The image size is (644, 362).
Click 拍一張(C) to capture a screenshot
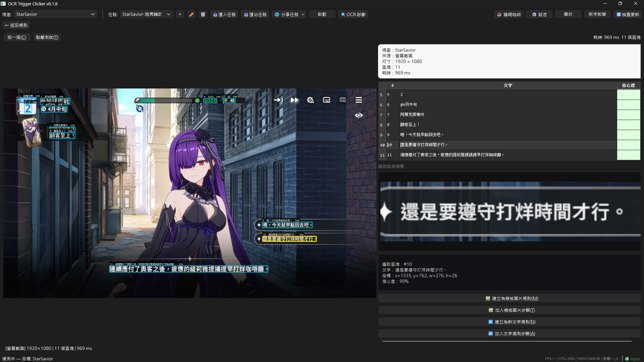tap(17, 37)
